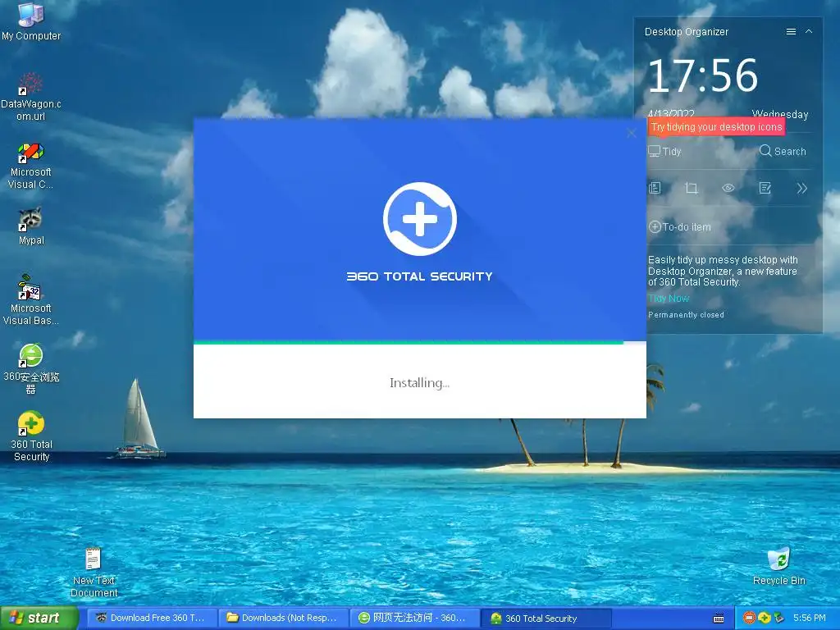
Task: Click the Wednesday day label
Action: tap(780, 114)
